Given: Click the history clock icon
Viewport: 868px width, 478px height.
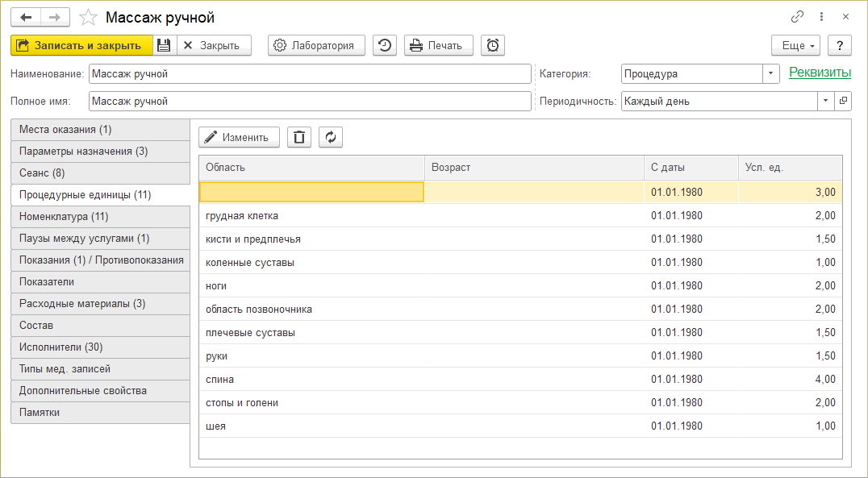Looking at the screenshot, I should point(385,45).
